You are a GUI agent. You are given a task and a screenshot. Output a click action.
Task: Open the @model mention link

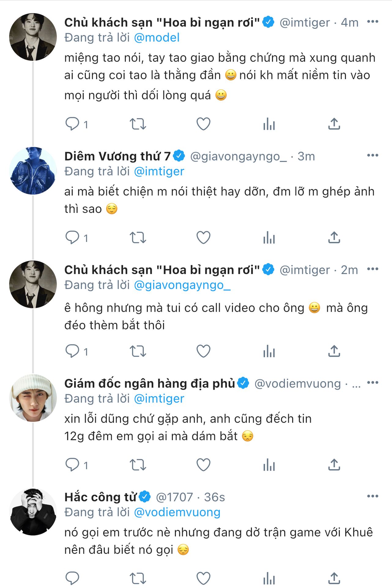(157, 38)
